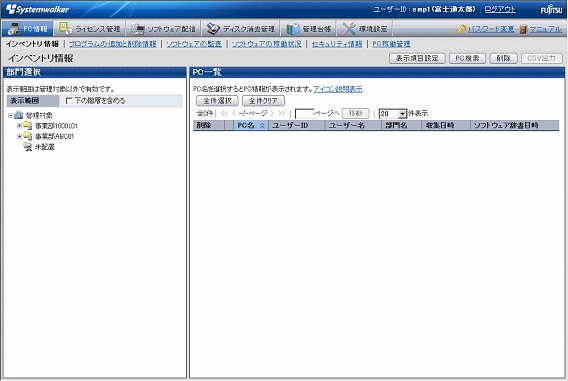Image resolution: width=568 pixels, height=381 pixels.
Task: Open the PC情報 tab
Action: [x=28, y=28]
